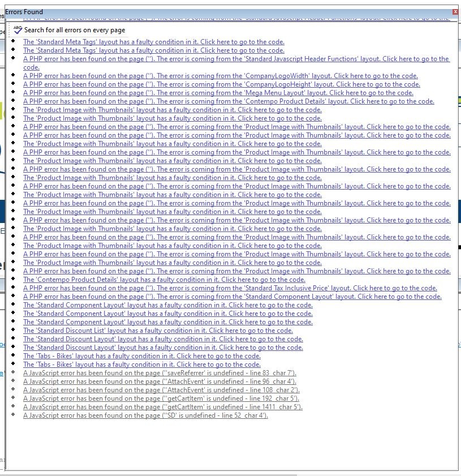Select the 'AttachEvent' undefined line 96 error
Image resolution: width=461 pixels, height=476 pixels.
point(160,381)
